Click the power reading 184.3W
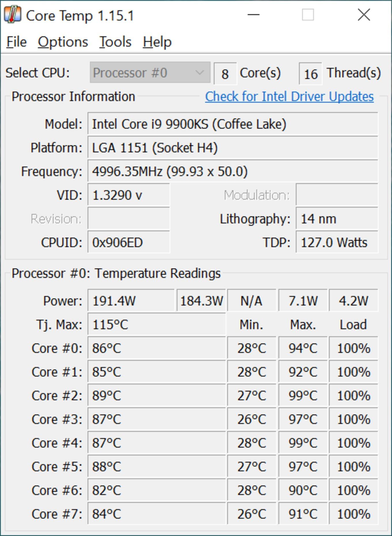The image size is (392, 536). tap(201, 301)
